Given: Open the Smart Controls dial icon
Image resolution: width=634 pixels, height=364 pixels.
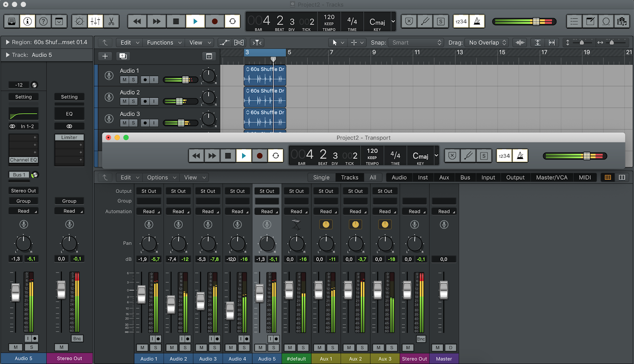Looking at the screenshot, I should 79,21.
